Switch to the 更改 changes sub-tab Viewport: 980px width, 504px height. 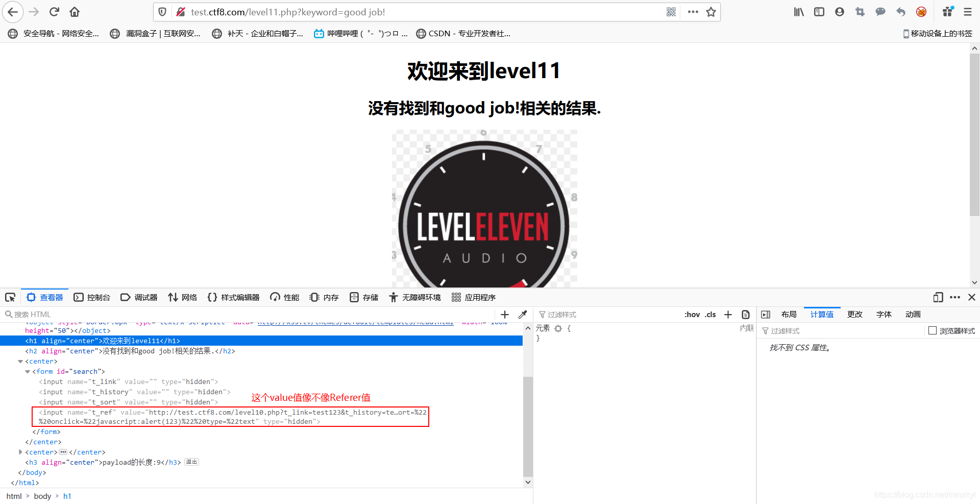855,315
